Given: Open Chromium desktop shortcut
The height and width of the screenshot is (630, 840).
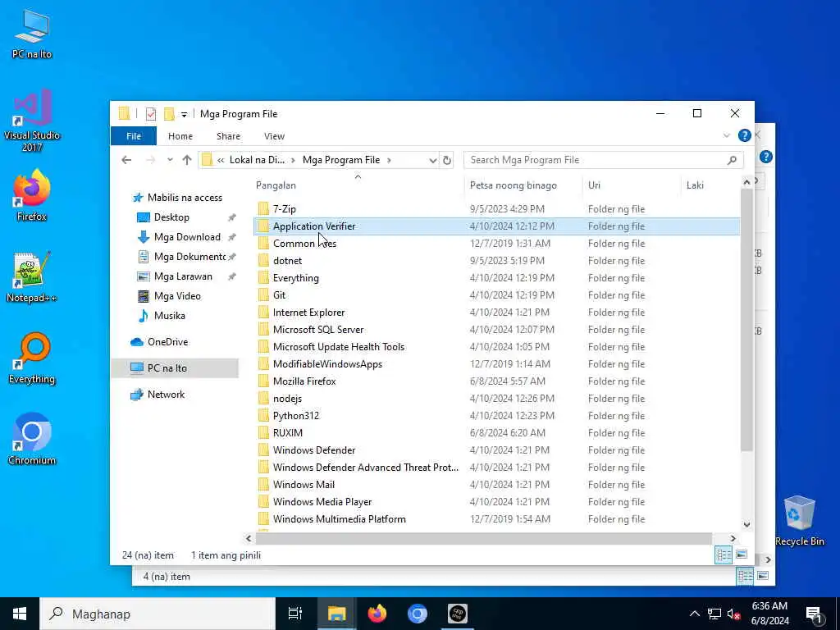Looking at the screenshot, I should [x=32, y=440].
